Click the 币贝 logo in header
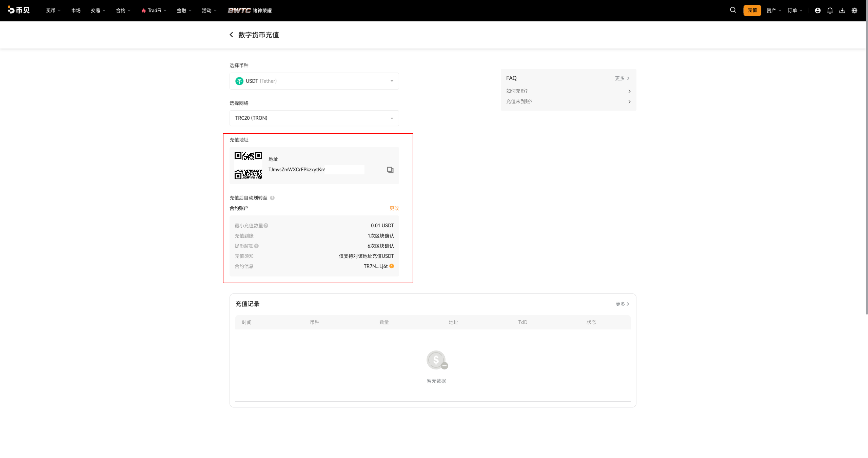This screenshot has width=868, height=458. pyautogui.click(x=19, y=10)
